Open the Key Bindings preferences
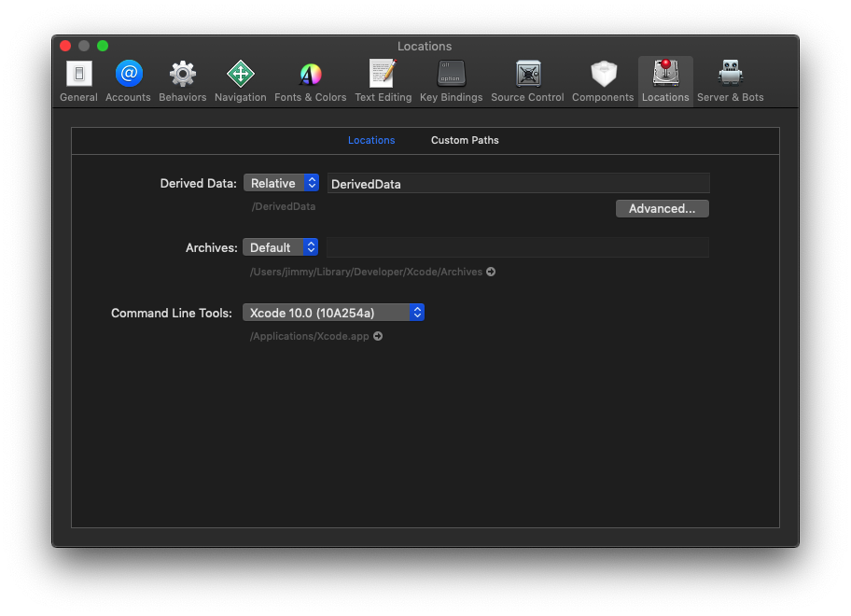 (x=451, y=81)
